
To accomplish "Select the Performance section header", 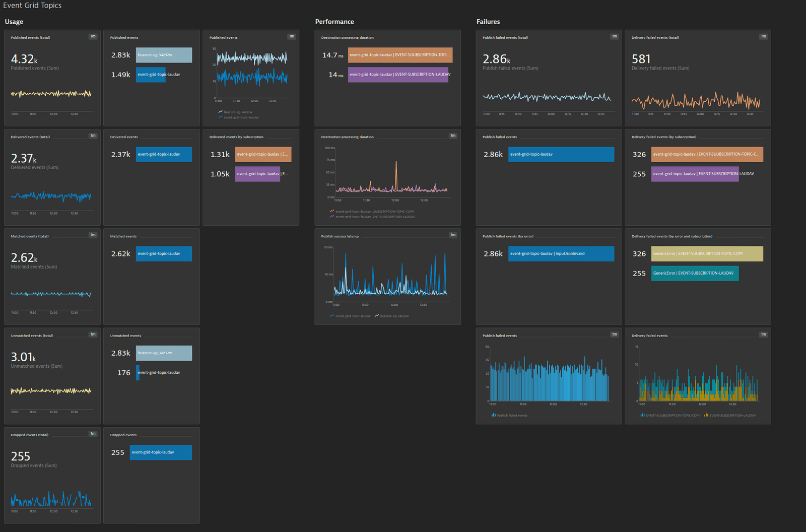I will point(334,22).
